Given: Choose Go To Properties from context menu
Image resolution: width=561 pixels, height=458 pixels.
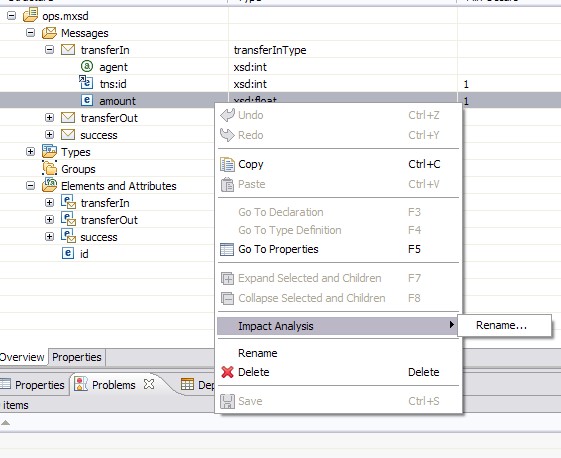Looking at the screenshot, I should click(x=338, y=249).
